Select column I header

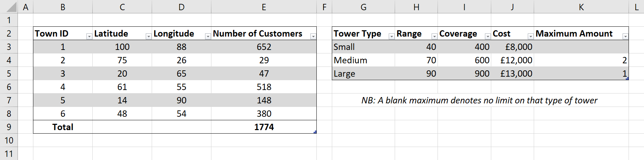pyautogui.click(x=464, y=7)
